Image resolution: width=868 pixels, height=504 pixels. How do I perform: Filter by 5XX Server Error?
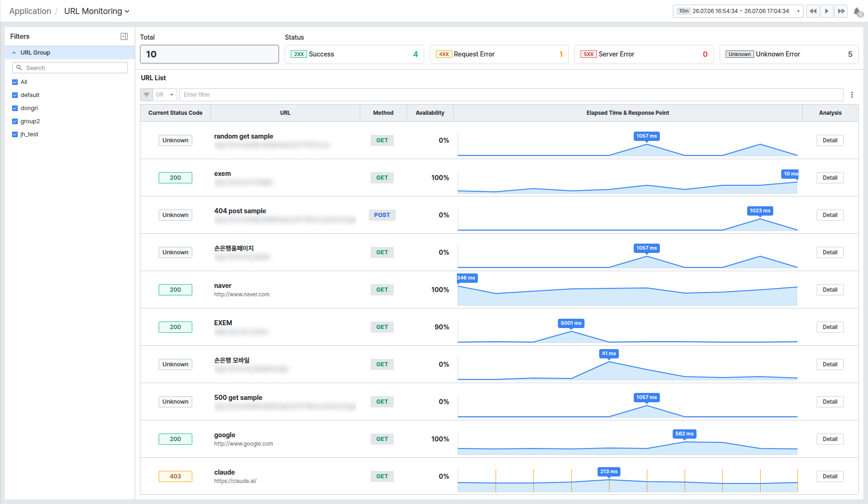(644, 54)
